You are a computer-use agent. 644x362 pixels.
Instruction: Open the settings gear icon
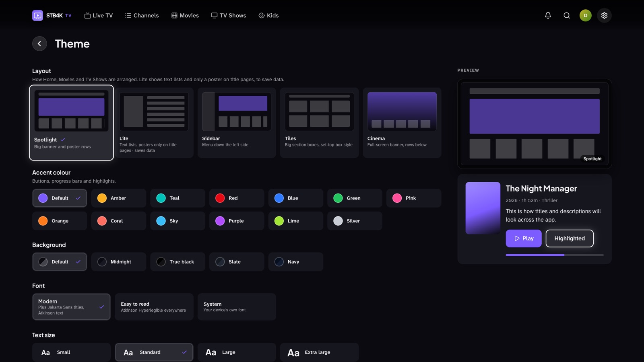604,15
